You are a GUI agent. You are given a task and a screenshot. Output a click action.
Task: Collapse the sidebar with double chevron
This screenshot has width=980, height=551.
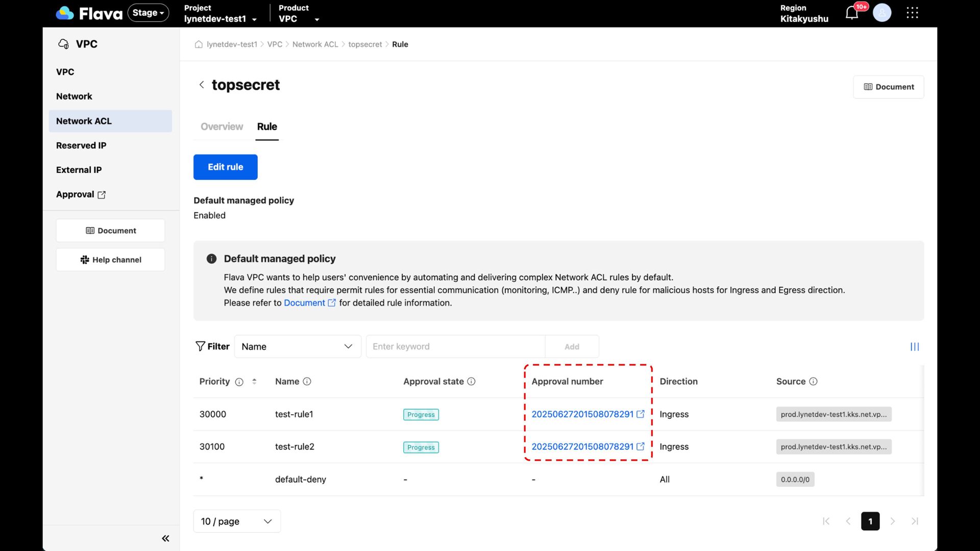tap(165, 538)
